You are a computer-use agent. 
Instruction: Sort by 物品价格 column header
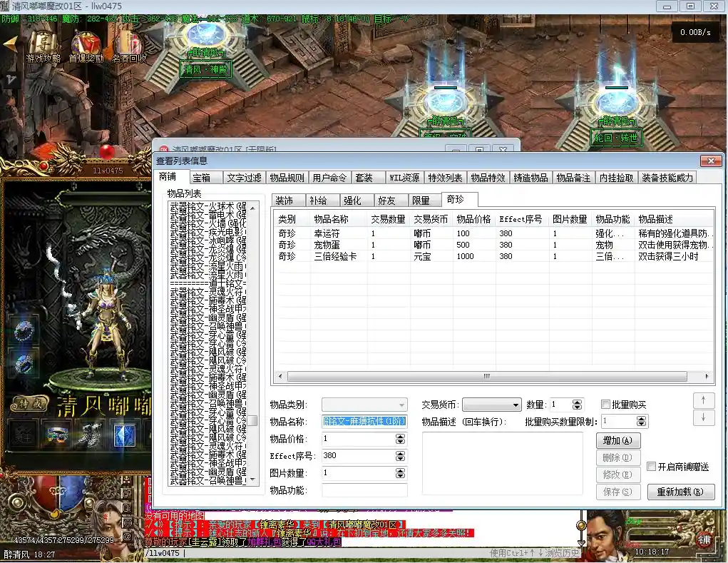point(473,219)
